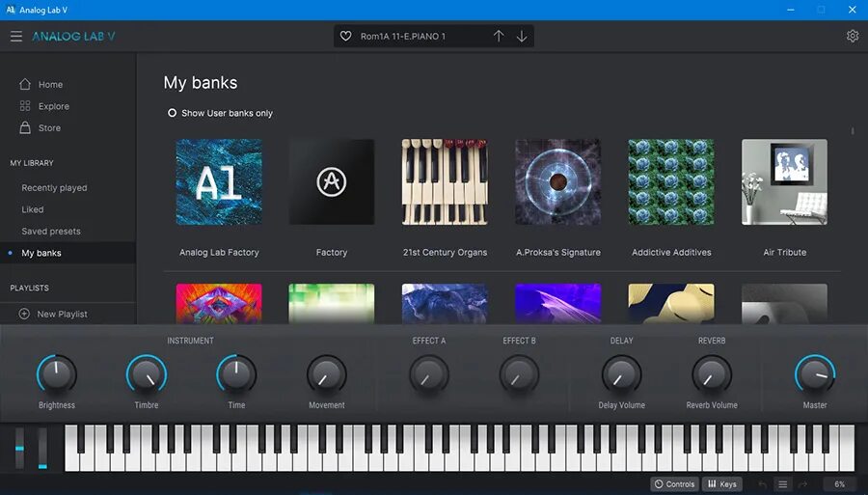868x495 pixels.
Task: Open the Store page
Action: (x=49, y=127)
